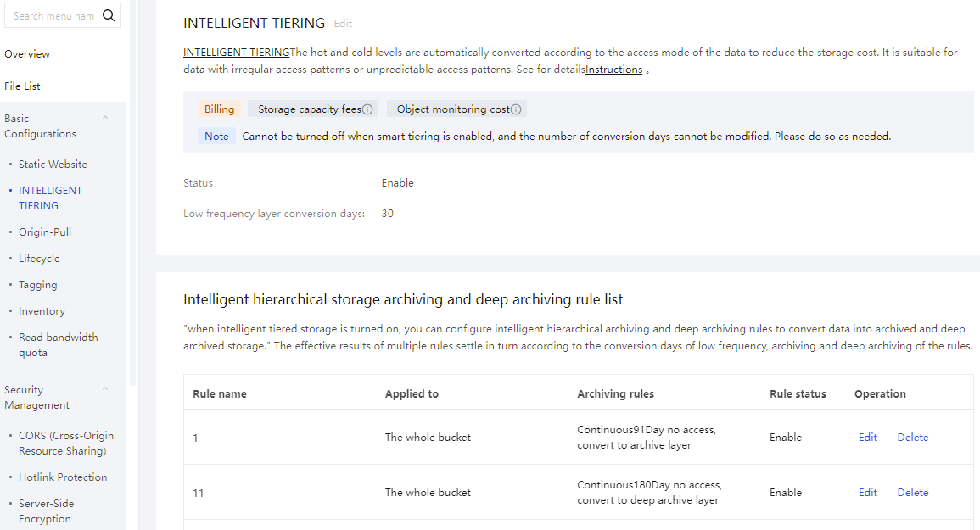This screenshot has width=980, height=530.
Task: Open Hotlink Protection settings
Action: tap(63, 477)
